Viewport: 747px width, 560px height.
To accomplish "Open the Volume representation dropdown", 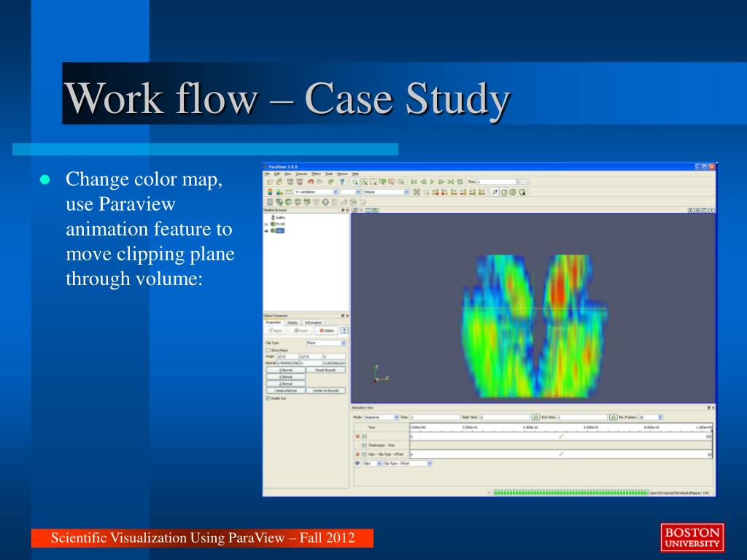I will coord(385,192).
